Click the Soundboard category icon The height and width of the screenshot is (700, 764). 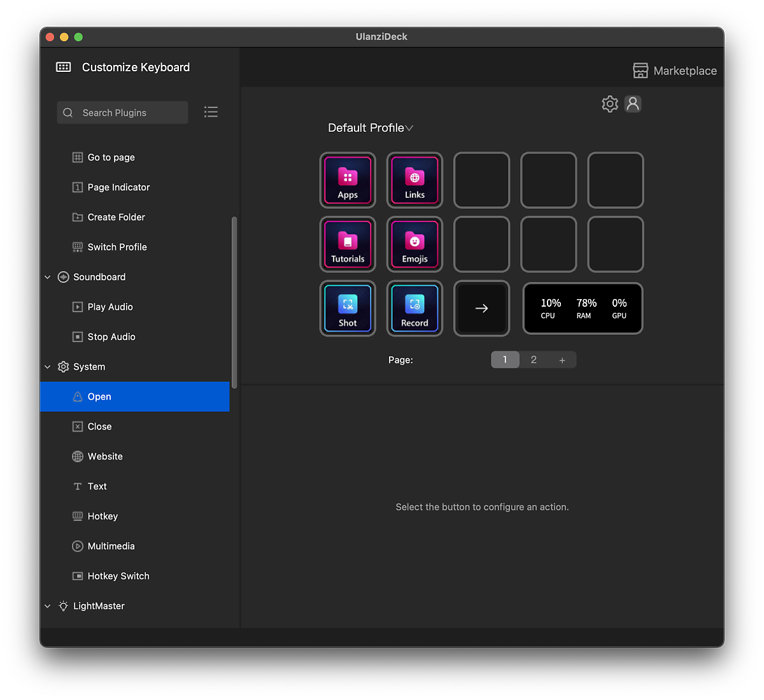63,277
